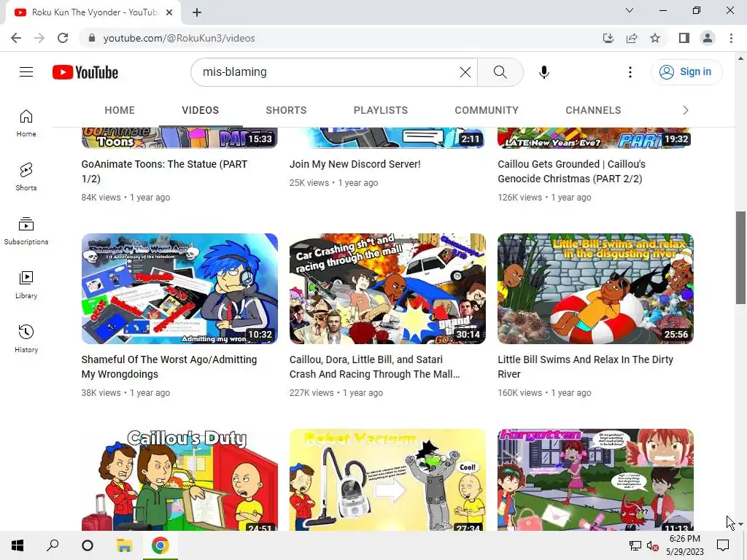The width and height of the screenshot is (747, 560).
Task: Start voice search with microphone icon
Action: tap(543, 72)
